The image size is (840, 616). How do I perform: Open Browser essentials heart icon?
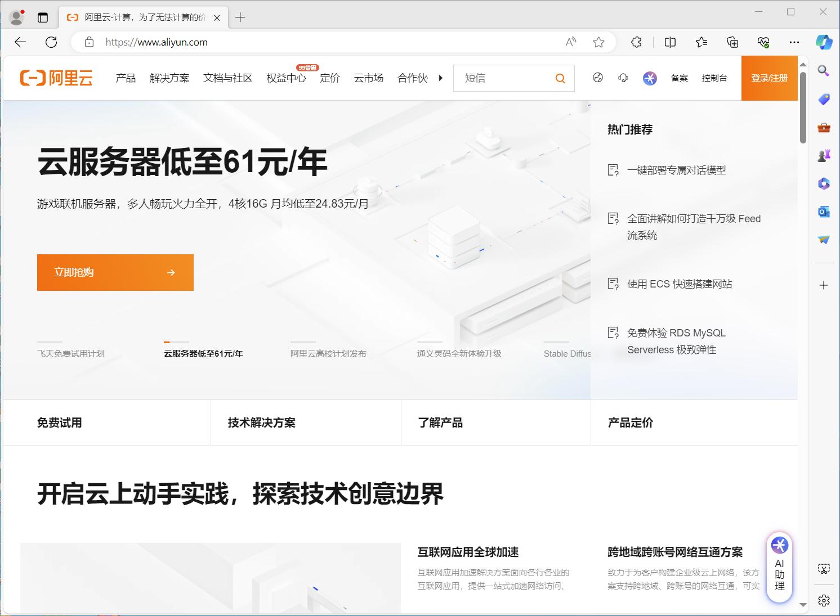pos(763,42)
